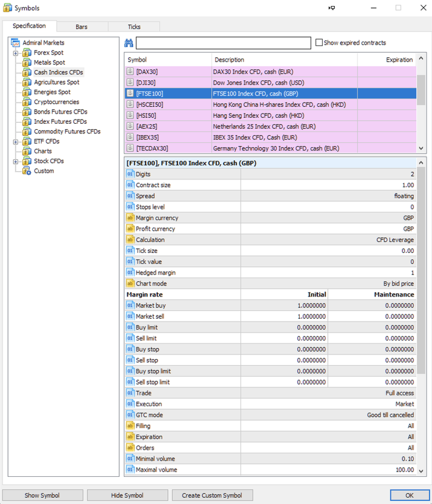The height and width of the screenshot is (504, 432).
Task: Click the specification scroll up arrow
Action: point(421,163)
